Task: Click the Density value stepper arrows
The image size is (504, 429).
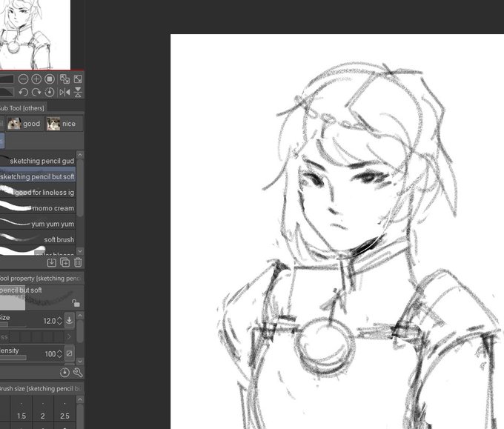Action: 59,354
